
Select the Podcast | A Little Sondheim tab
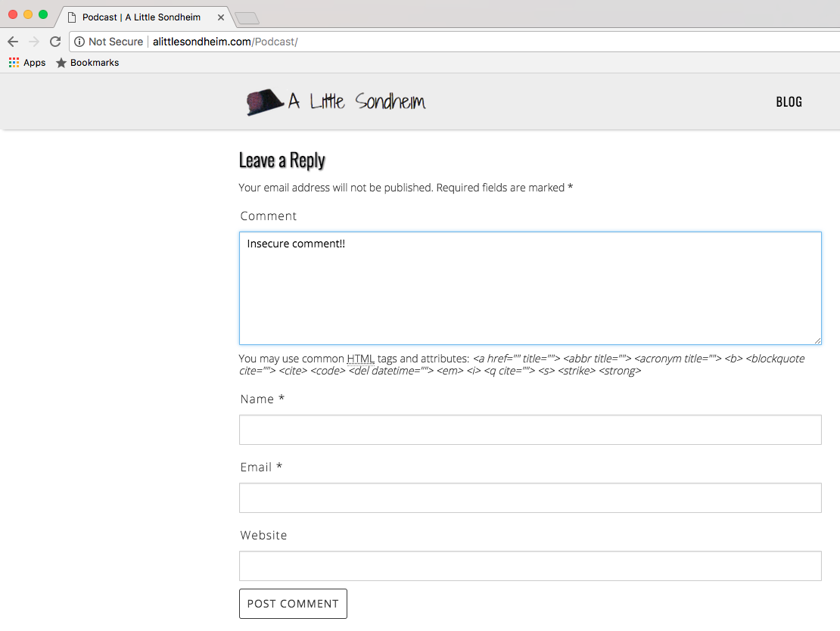coord(141,17)
